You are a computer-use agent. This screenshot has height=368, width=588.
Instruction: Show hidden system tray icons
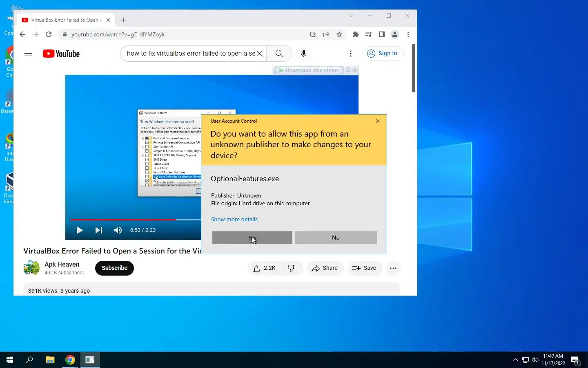tap(515, 360)
